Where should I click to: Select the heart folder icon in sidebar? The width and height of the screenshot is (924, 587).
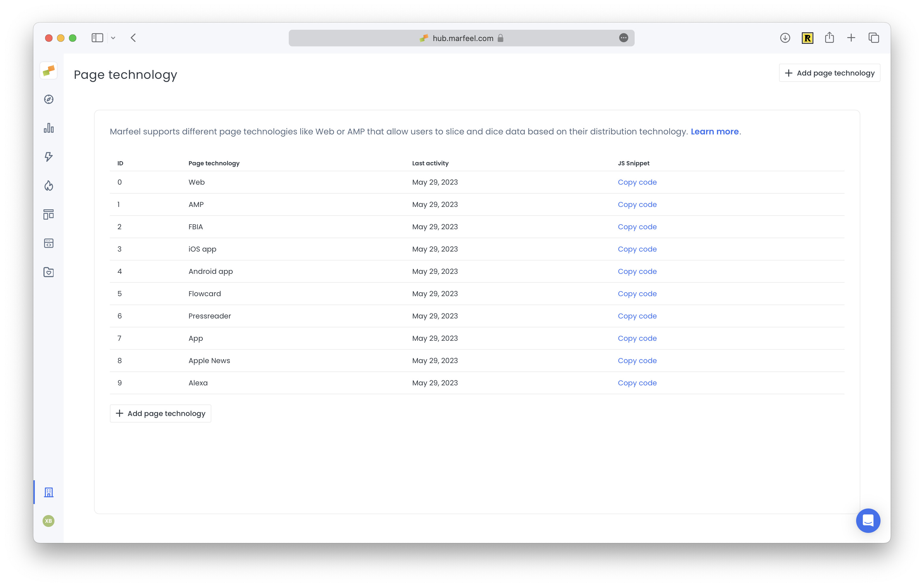point(48,272)
